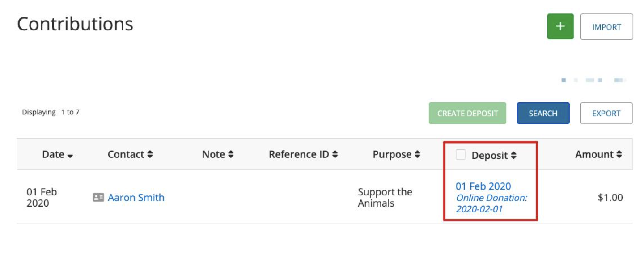
Task: Sort the table by Date column arrow
Action: (70, 155)
